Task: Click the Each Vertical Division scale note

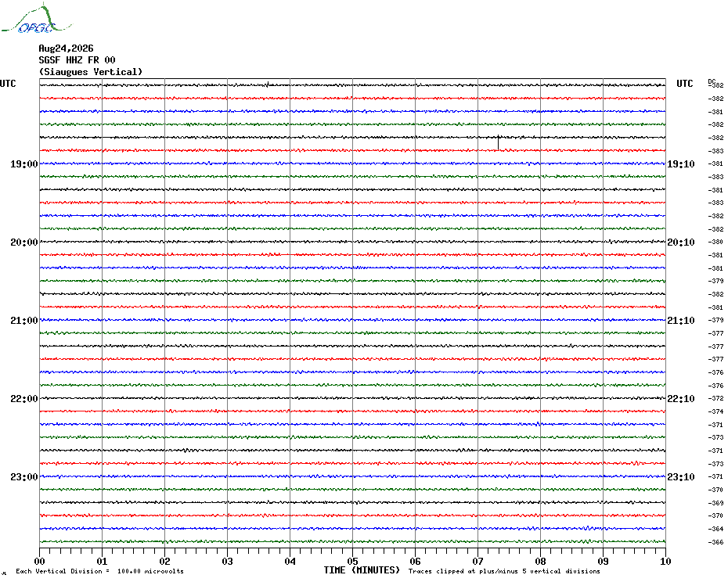Action: tap(100, 571)
